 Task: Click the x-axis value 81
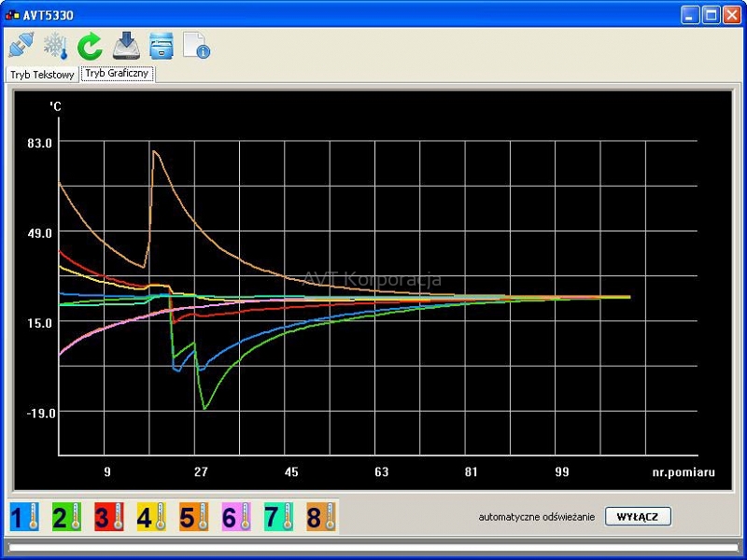[472, 472]
